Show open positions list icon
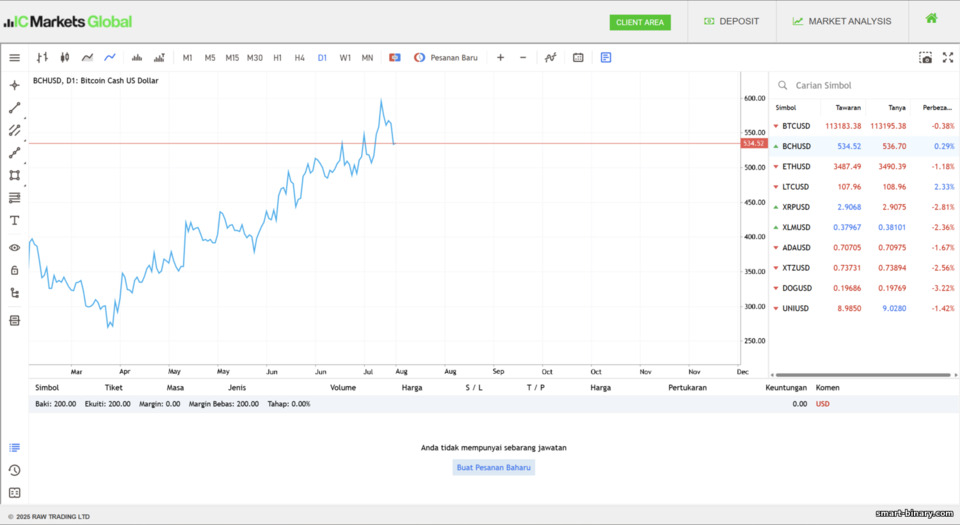Screen dimensions: 960x525 (x=15, y=448)
